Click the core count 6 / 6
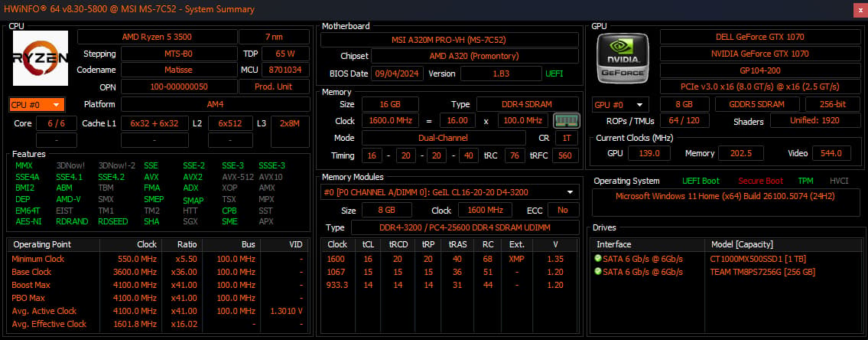The height and width of the screenshot is (340, 868). pos(57,123)
